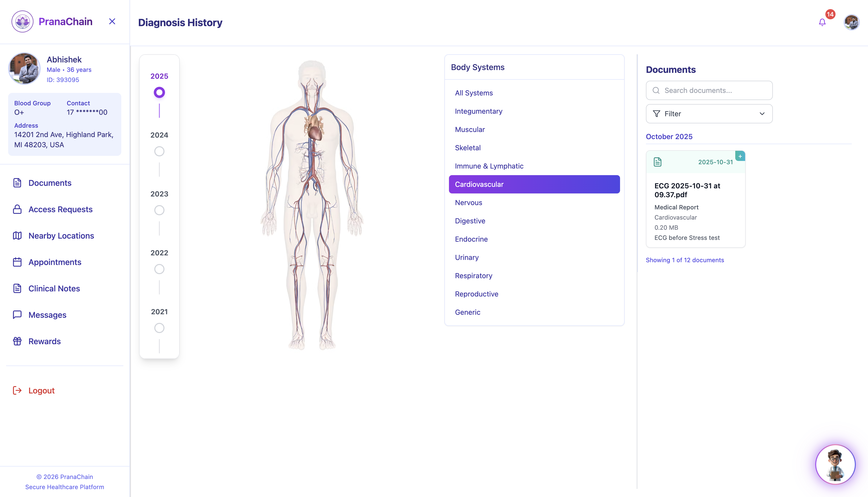Open Nearby Locations from the sidebar
Screen dimensions: 868x497
click(61, 236)
